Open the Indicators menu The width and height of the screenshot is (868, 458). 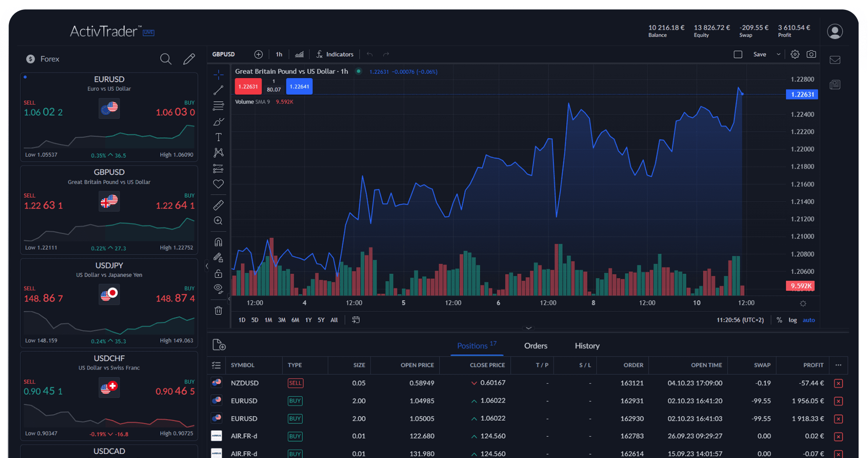pyautogui.click(x=335, y=54)
